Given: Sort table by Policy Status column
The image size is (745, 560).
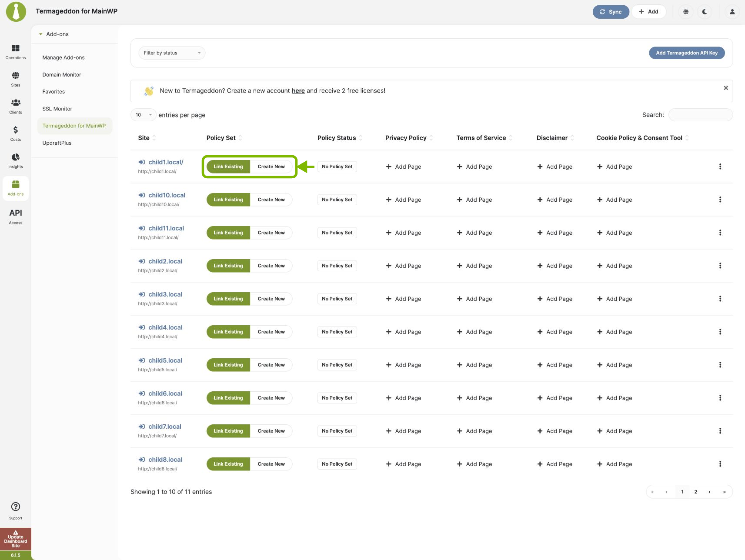Looking at the screenshot, I should [x=340, y=138].
